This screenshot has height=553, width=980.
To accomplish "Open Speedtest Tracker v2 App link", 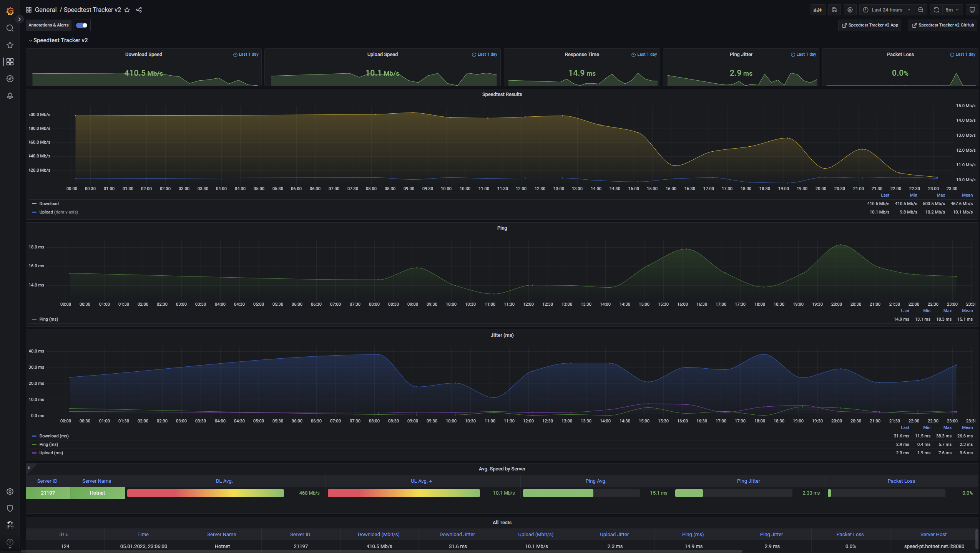I will click(870, 25).
